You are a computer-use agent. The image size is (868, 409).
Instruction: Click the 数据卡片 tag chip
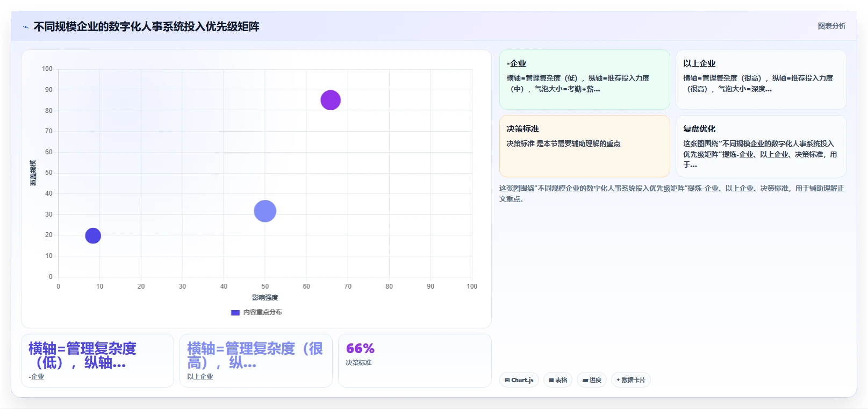[x=631, y=380]
